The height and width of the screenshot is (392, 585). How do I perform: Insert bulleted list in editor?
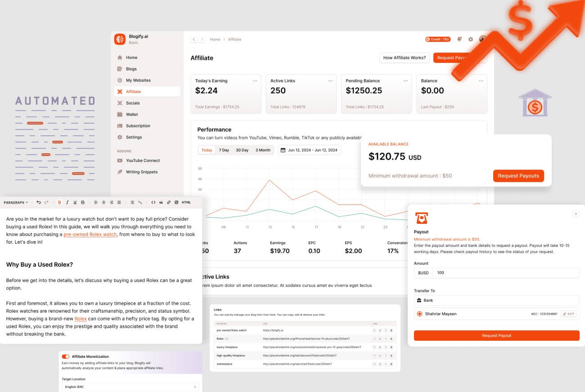coord(132,203)
